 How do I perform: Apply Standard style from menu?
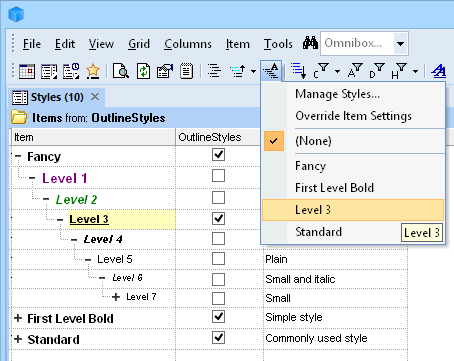(353, 232)
